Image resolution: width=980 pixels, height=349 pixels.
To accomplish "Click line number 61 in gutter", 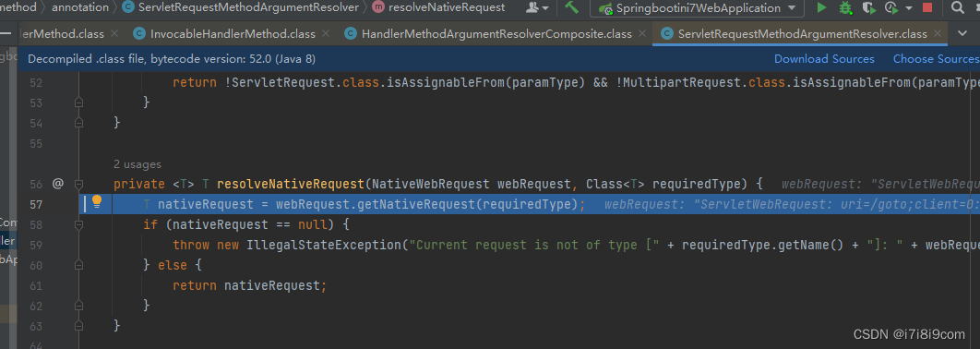I will pos(36,286).
